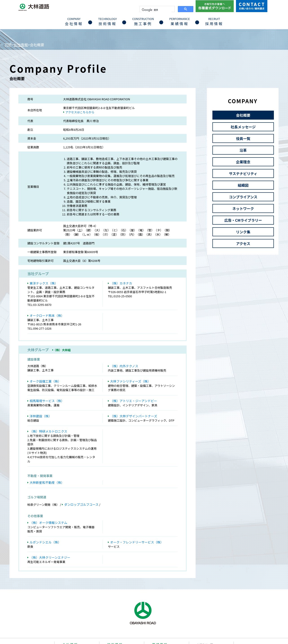Select ネットワーク in sidebar
The image size is (288, 644).
243,208
